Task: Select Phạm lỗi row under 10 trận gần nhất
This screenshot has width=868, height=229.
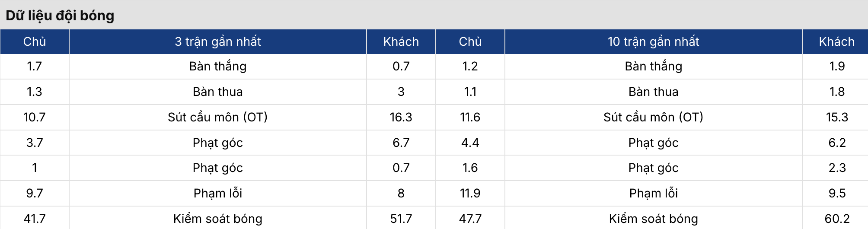Action: pos(653,193)
